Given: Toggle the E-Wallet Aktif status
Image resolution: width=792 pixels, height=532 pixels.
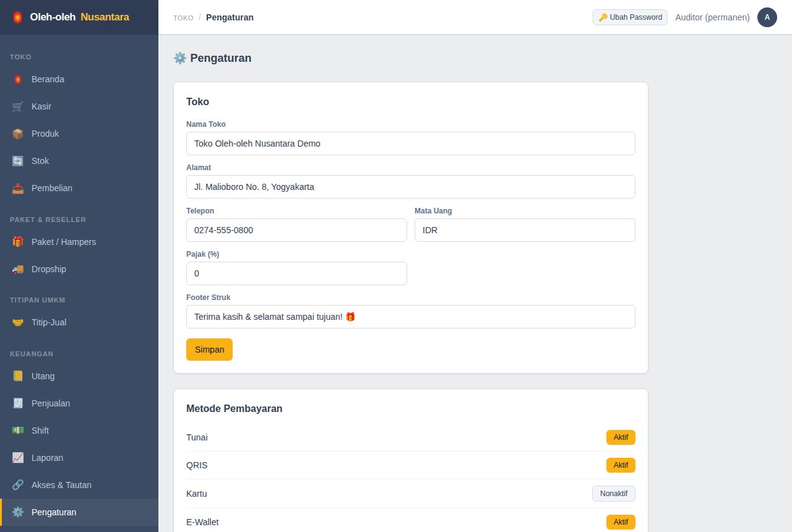Looking at the screenshot, I should click(621, 522).
